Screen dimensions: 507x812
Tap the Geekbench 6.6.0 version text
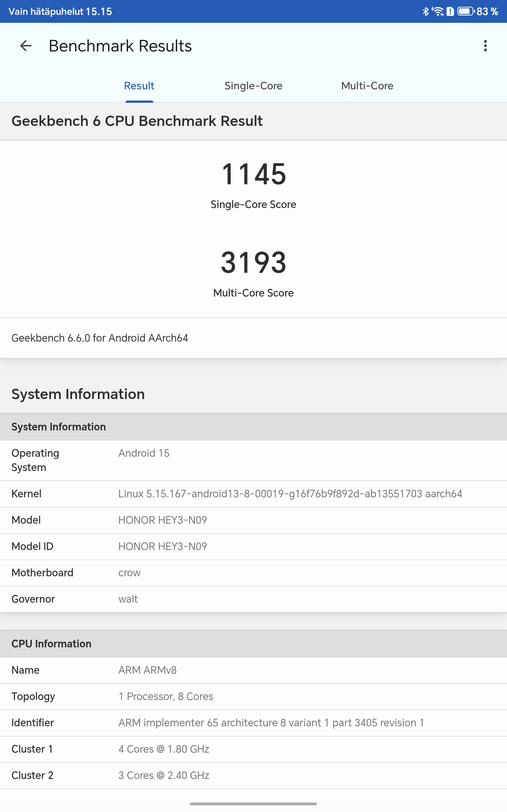click(99, 338)
